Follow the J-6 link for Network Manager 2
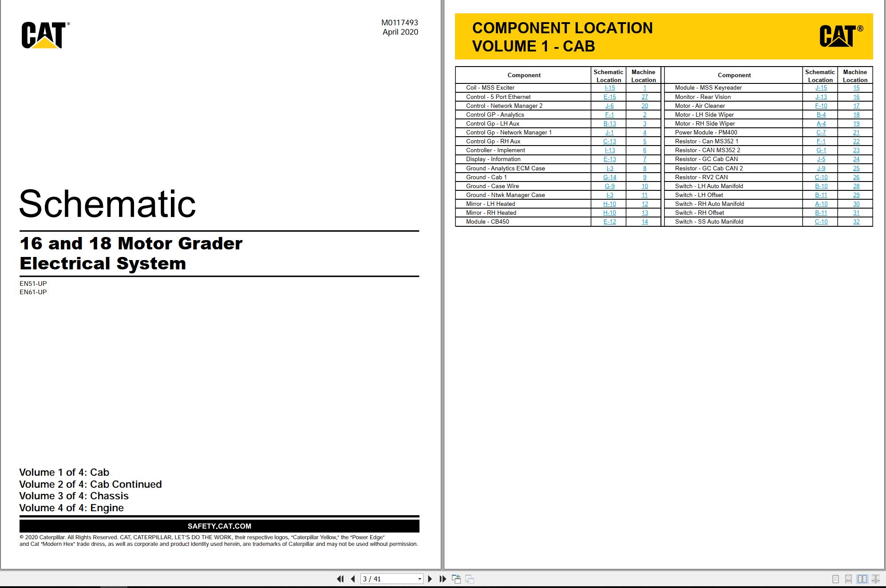The image size is (886, 588). pos(610,106)
